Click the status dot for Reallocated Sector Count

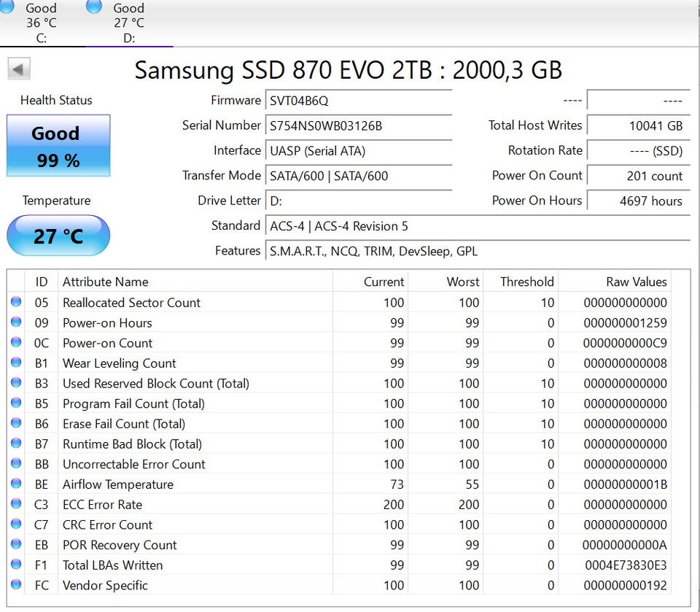pyautogui.click(x=16, y=301)
